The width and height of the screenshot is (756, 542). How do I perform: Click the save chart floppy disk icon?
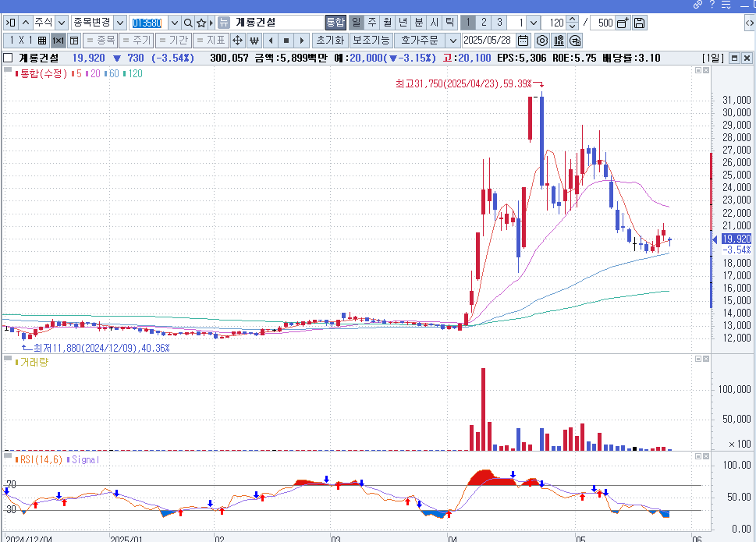(640, 23)
